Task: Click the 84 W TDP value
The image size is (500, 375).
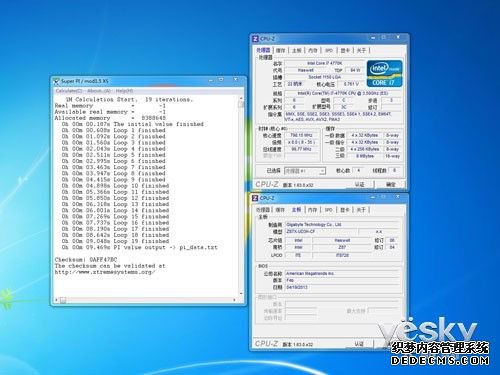Action: pyautogui.click(x=355, y=70)
